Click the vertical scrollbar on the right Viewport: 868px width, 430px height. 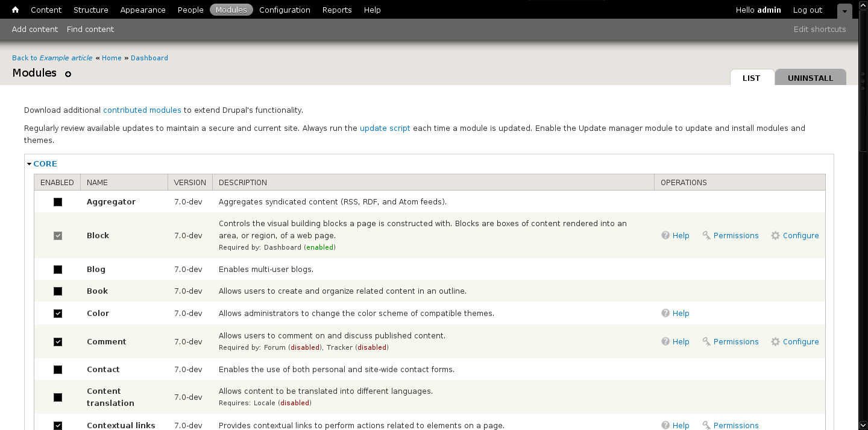[863, 241]
